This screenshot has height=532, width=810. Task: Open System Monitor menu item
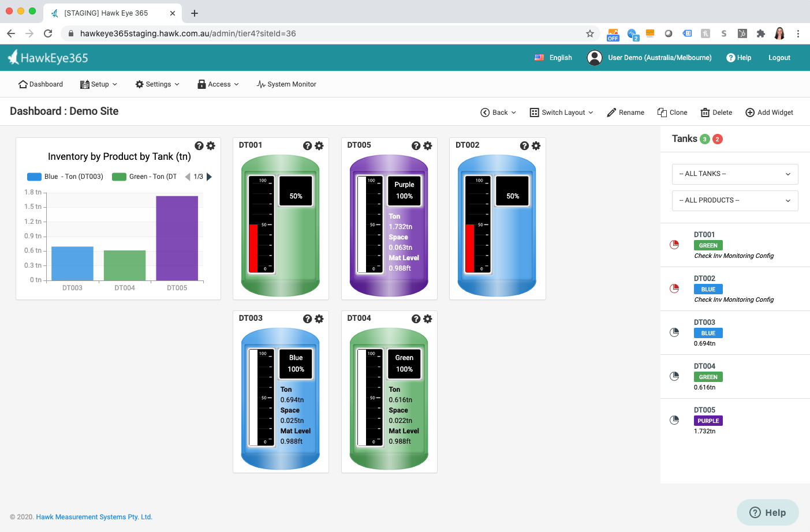coord(286,84)
